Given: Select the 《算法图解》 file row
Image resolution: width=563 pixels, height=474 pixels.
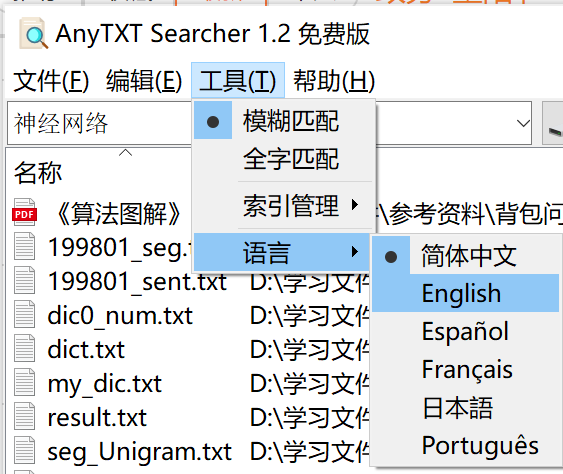Looking at the screenshot, I should pyautogui.click(x=118, y=214).
